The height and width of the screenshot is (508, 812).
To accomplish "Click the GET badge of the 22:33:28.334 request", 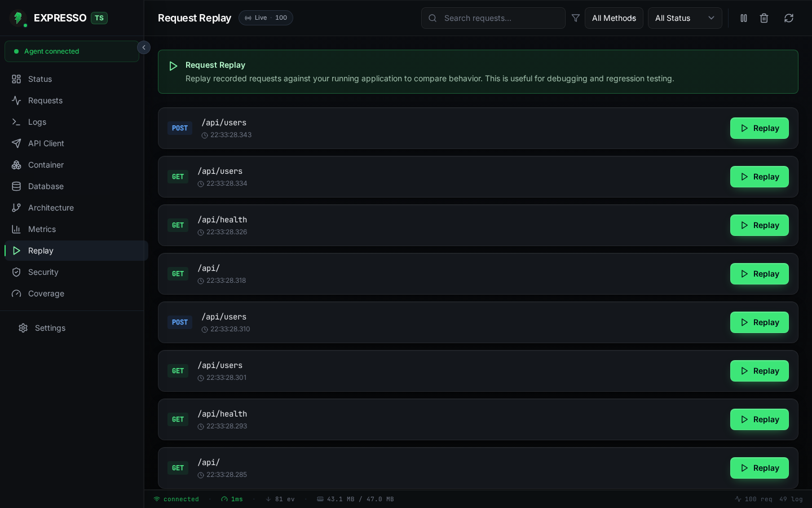I will 178,177.
